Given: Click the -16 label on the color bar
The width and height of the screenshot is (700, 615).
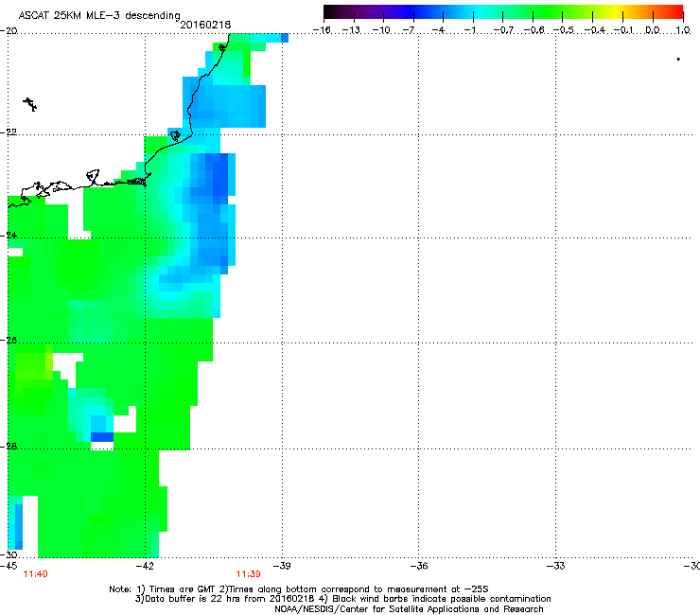Looking at the screenshot, I should tap(322, 30).
